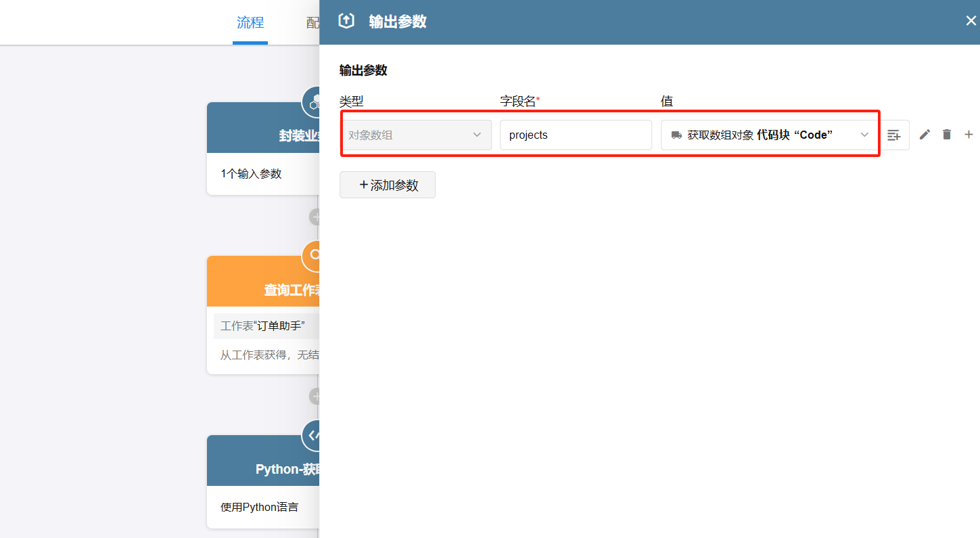
Task: Click the pencil edit icon for projects
Action: [x=925, y=135]
